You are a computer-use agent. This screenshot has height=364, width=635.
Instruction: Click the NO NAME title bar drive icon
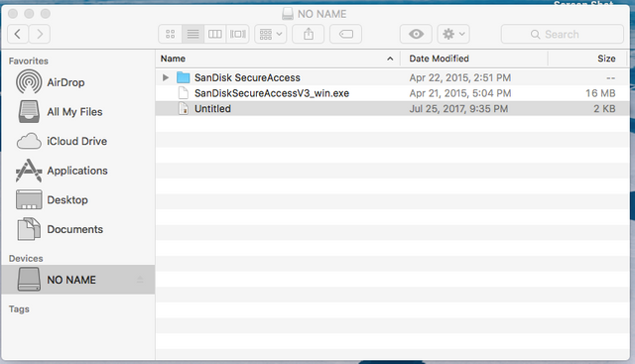pos(288,14)
